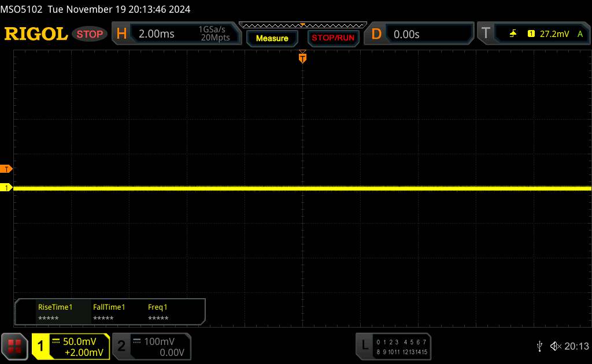Open the red function navigation grid icon
The width and height of the screenshot is (592, 364).
(x=14, y=346)
